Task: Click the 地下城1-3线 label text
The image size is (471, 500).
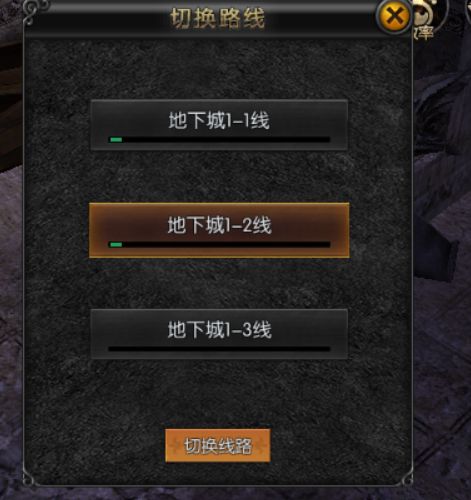Action: point(220,330)
